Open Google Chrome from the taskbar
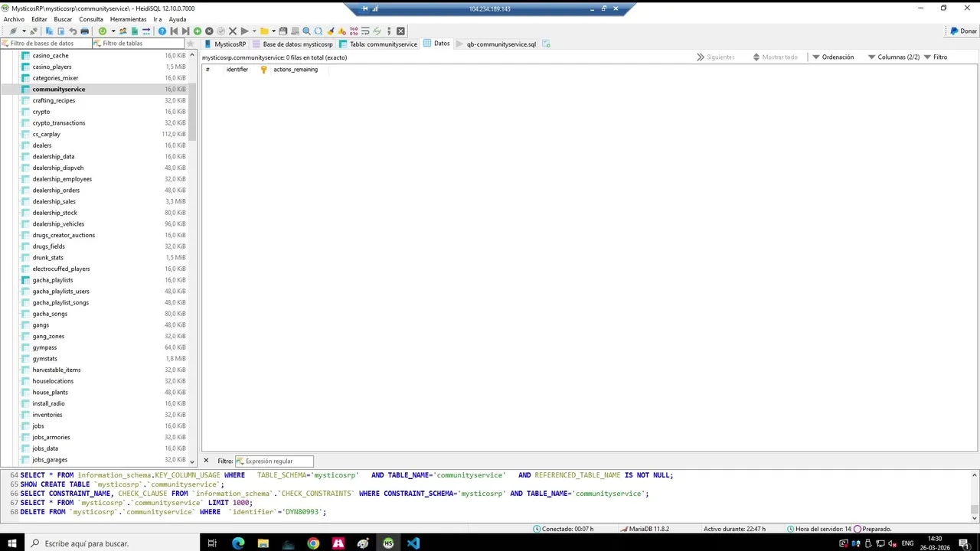This screenshot has height=551, width=980. tap(313, 543)
